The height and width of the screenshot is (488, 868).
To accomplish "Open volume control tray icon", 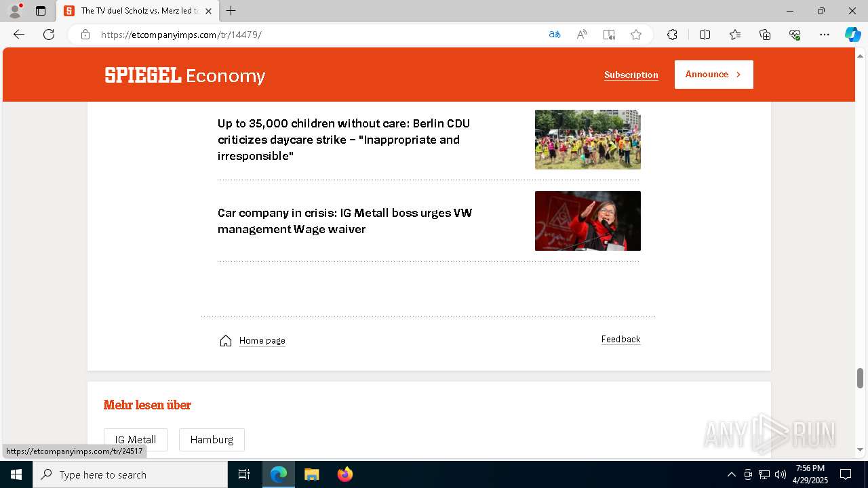I will coord(781,474).
